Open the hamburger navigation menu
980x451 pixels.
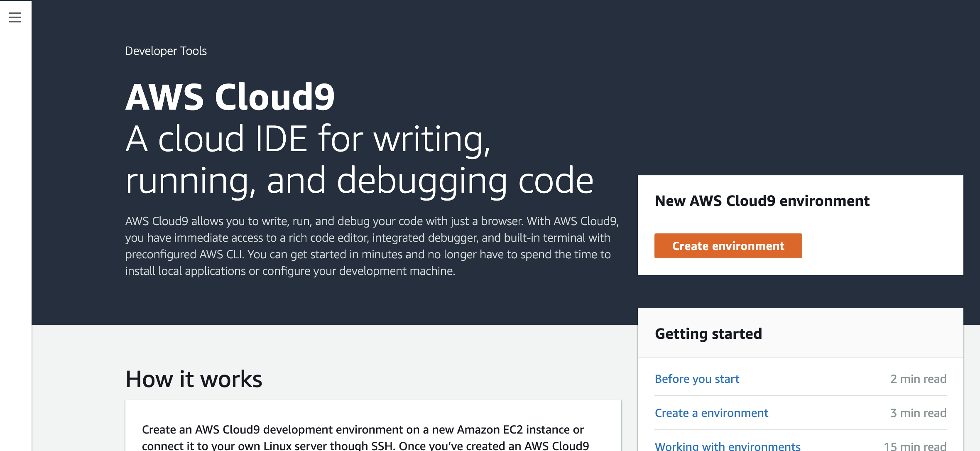coord(15,17)
